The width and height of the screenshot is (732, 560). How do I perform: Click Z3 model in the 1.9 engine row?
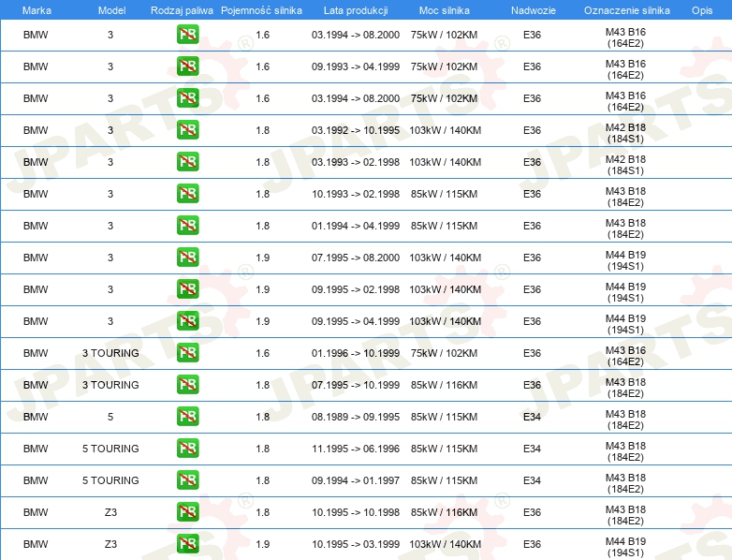coord(110,544)
